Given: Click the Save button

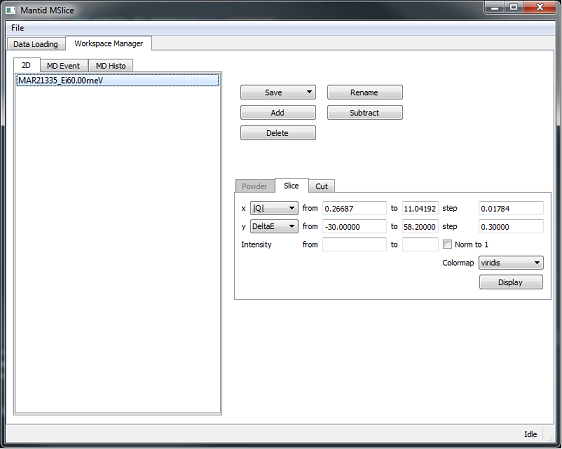Looking at the screenshot, I should point(273,92).
